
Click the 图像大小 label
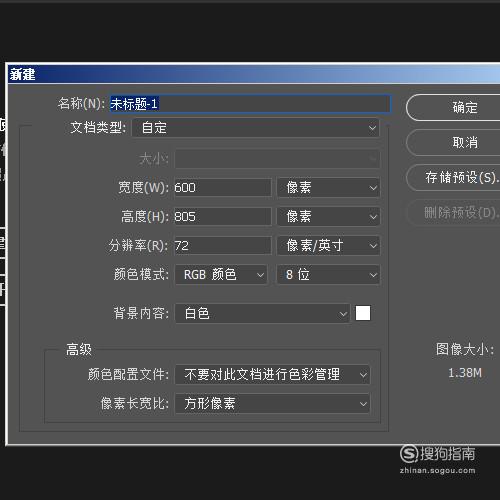[x=465, y=349]
